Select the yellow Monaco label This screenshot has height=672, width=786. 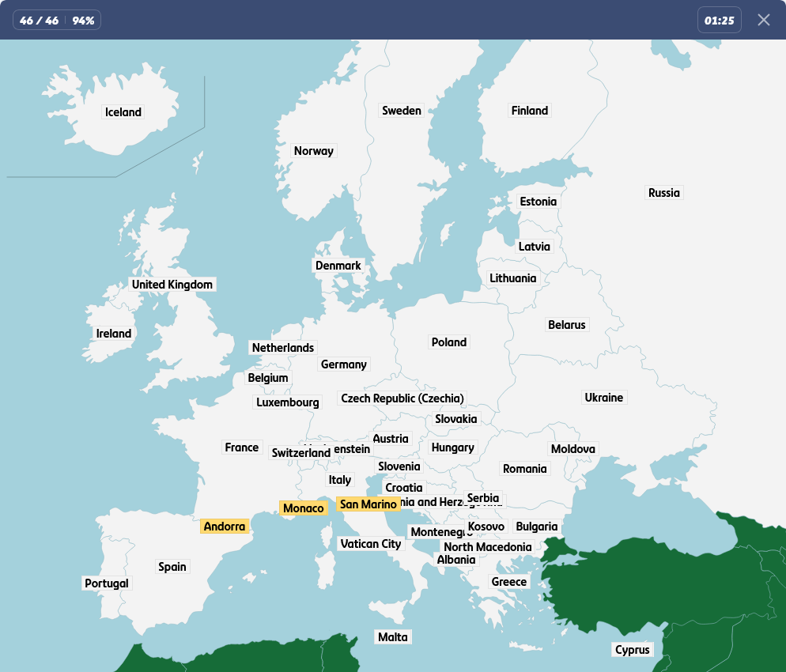303,508
